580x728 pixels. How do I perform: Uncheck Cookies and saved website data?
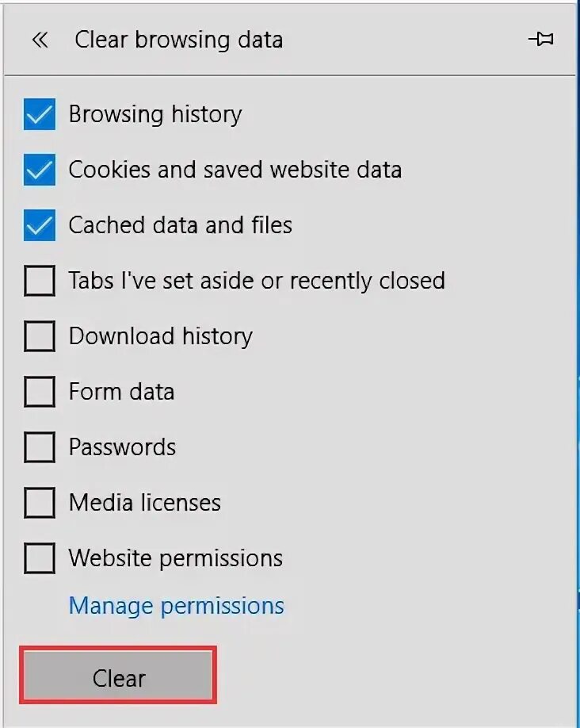coord(40,170)
